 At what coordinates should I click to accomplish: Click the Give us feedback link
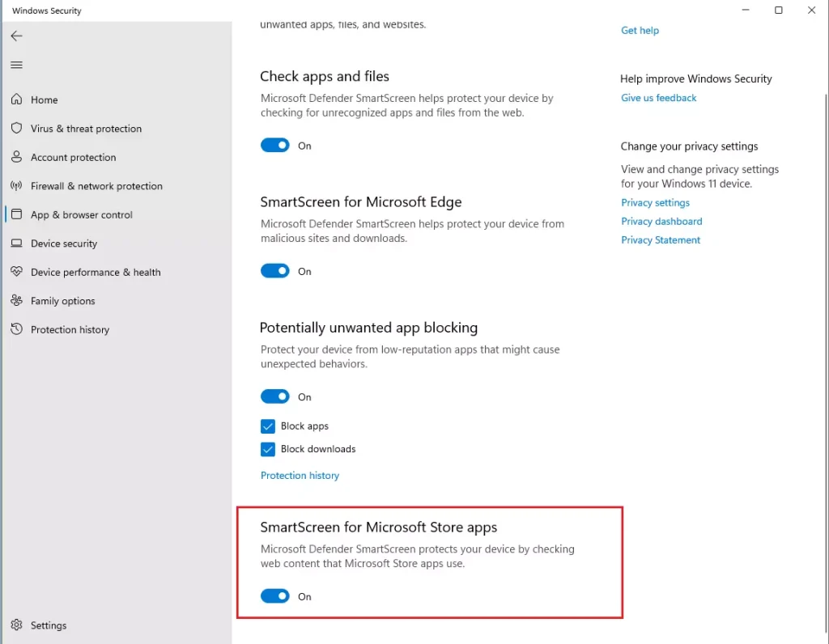658,98
